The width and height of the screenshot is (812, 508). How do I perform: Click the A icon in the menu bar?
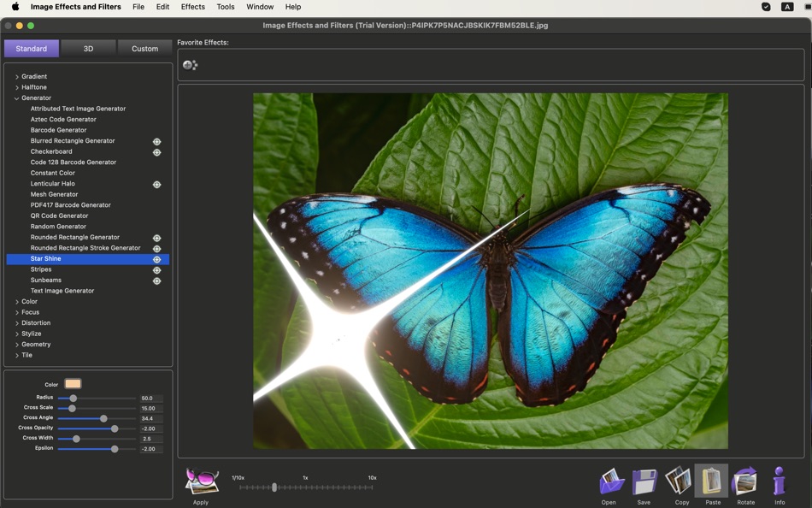pyautogui.click(x=786, y=7)
